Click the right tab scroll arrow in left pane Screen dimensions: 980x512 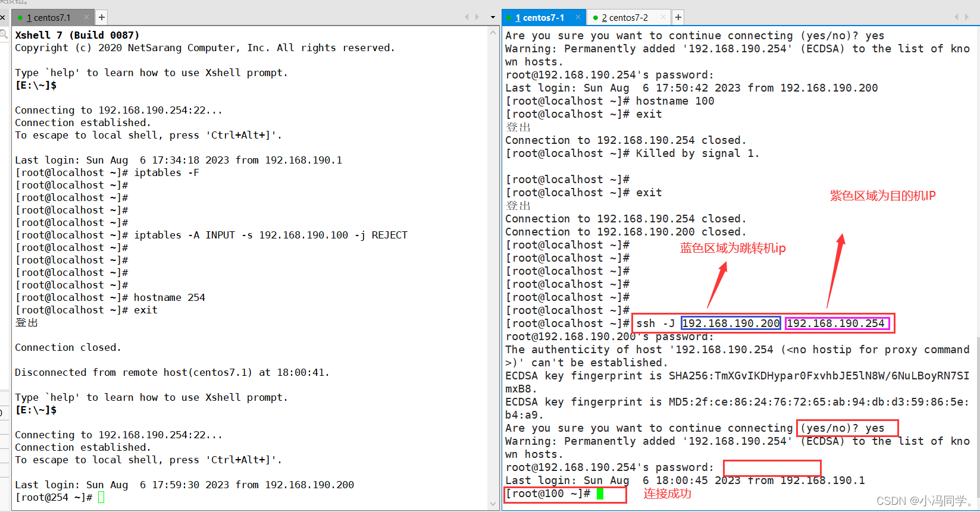click(477, 17)
